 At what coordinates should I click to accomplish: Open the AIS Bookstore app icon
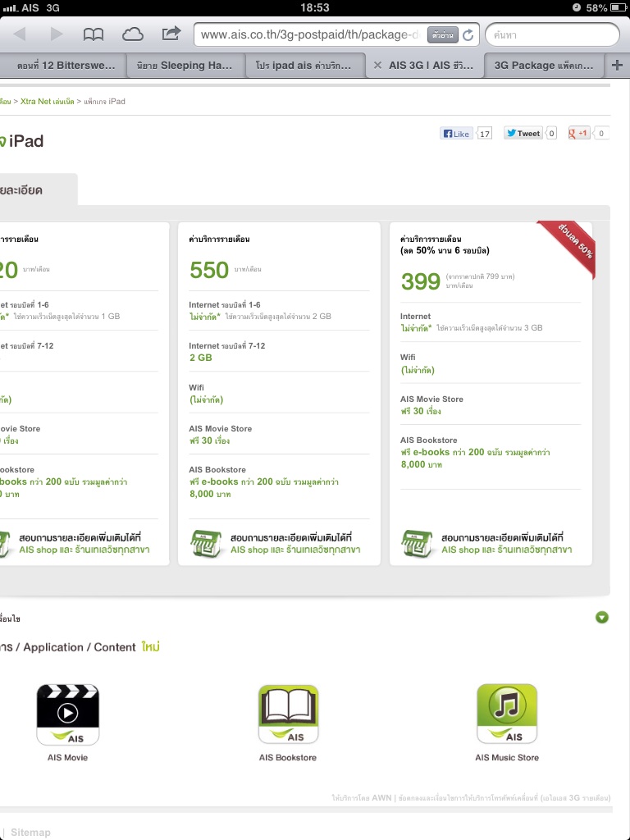pos(288,714)
